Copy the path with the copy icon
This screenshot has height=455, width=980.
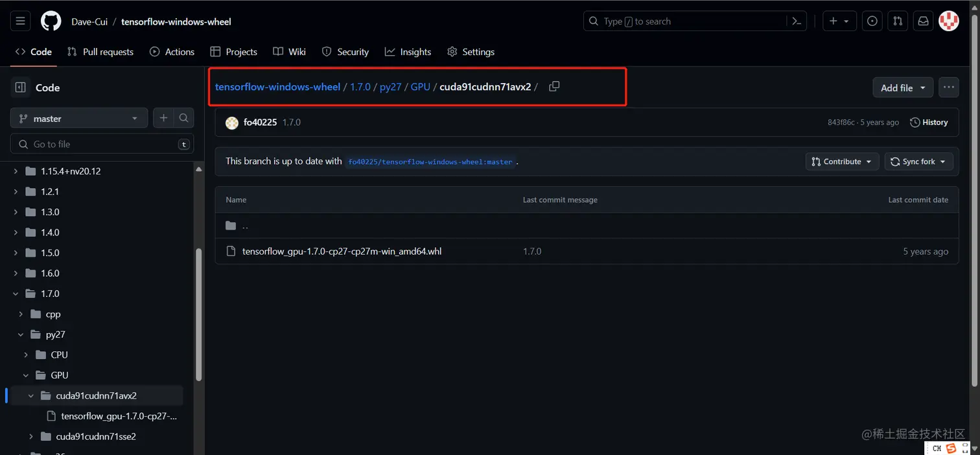[x=554, y=86]
